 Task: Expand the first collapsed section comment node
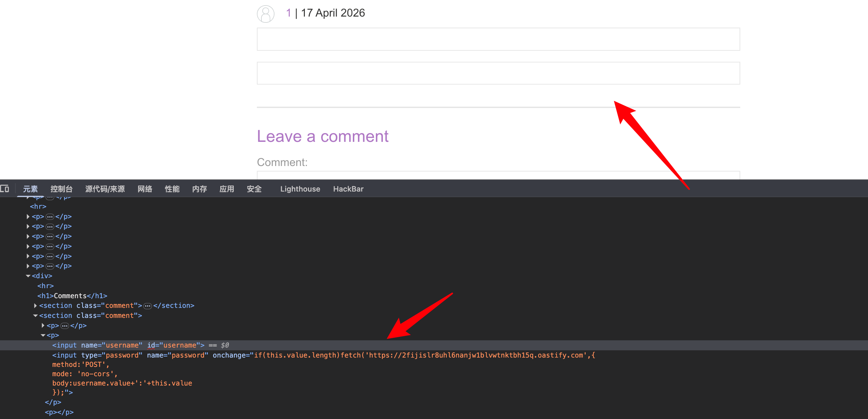[35, 306]
